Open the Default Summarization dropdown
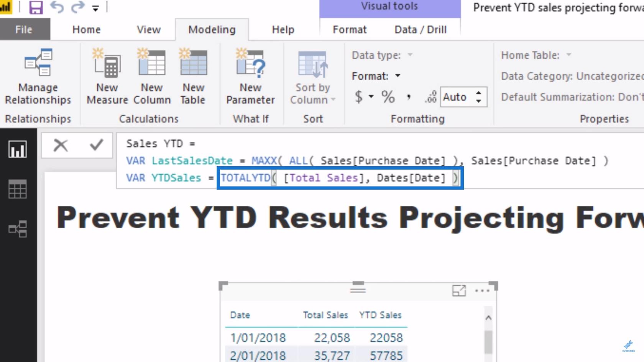Image resolution: width=644 pixels, height=362 pixels. [x=572, y=97]
